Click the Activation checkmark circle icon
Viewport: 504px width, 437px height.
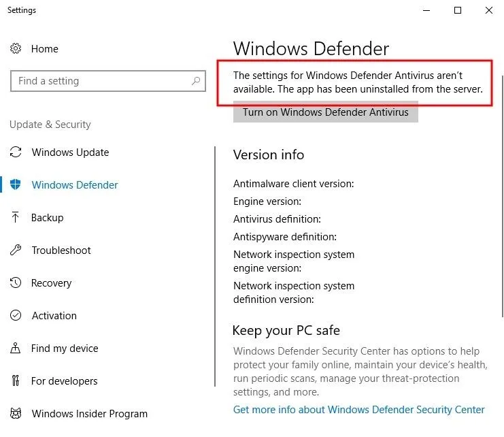pyautogui.click(x=16, y=315)
